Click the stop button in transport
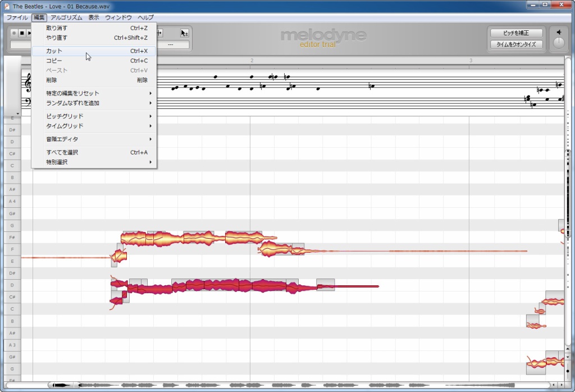This screenshot has width=575, height=392. click(22, 33)
